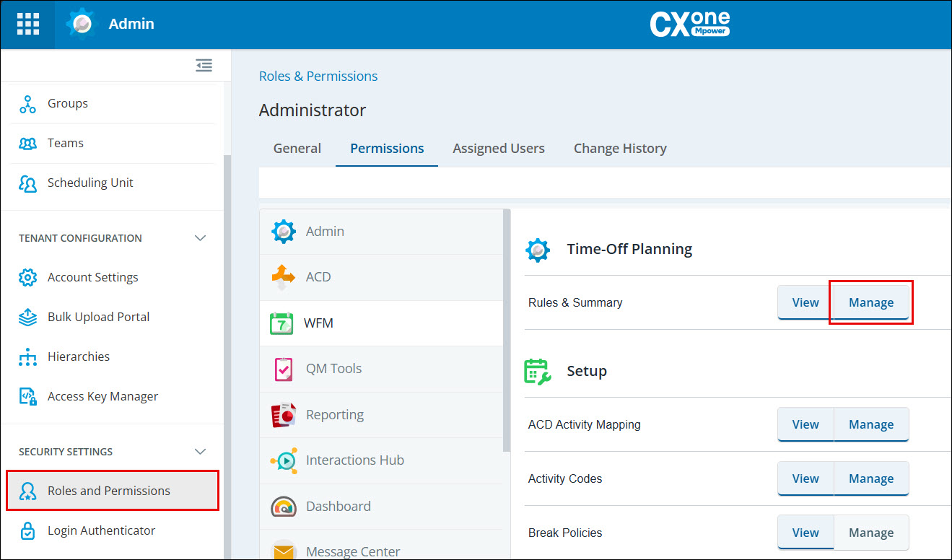Set Activity Codes permission to View
The image size is (952, 560).
(x=805, y=478)
